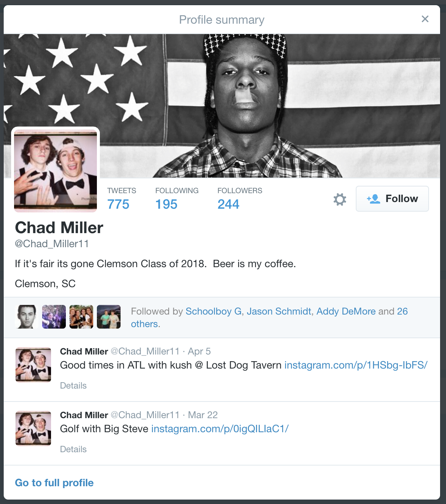Screen dimensions: 446x504
Task: Open the gear settings menu
Action: click(339, 199)
